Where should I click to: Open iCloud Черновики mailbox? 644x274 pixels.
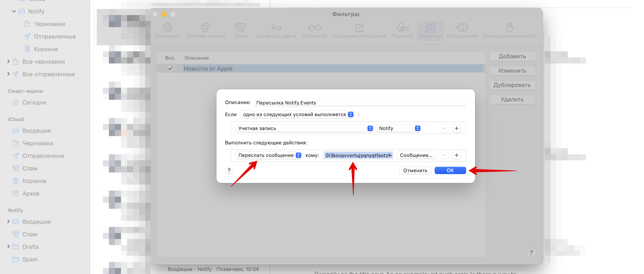(38, 143)
